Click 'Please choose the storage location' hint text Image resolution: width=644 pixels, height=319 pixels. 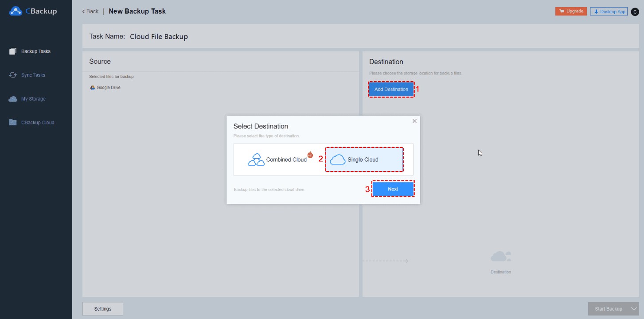pyautogui.click(x=416, y=73)
